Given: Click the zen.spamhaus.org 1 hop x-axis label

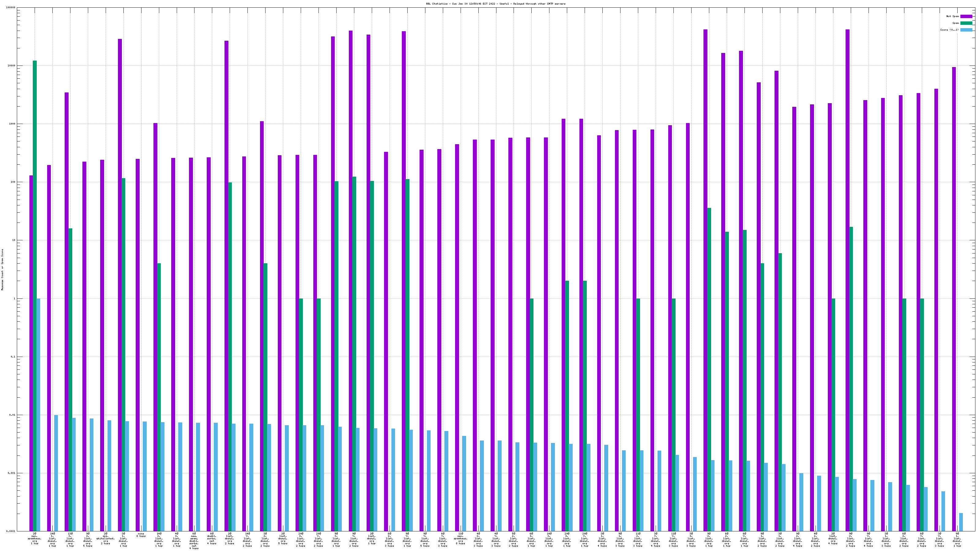Looking at the screenshot, I should [x=35, y=538].
